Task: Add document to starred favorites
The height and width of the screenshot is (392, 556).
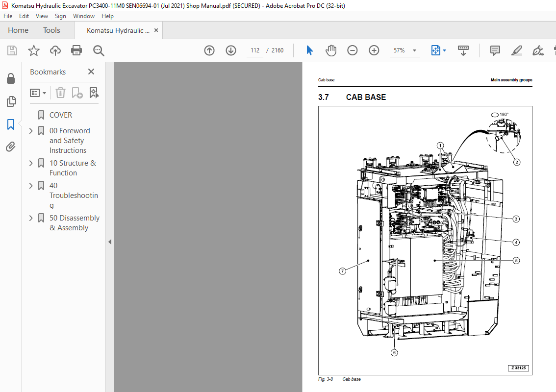Action: point(34,50)
